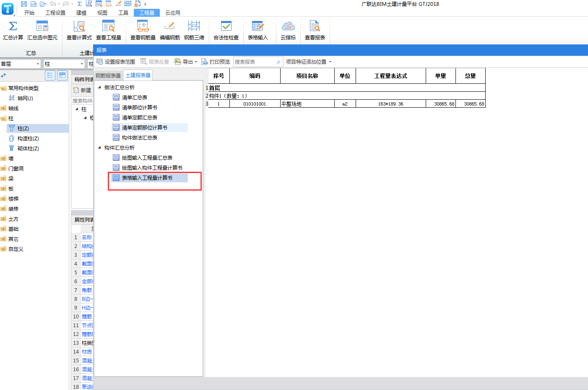Image resolution: width=588 pixels, height=390 pixels.
Task: Collapse the 做法汇总分析 tree group
Action: tap(99, 87)
